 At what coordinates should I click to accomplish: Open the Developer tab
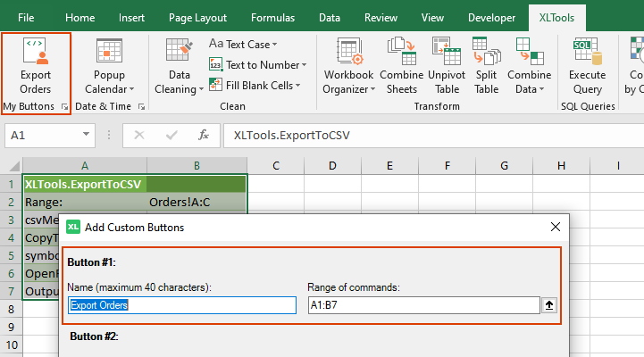491,18
